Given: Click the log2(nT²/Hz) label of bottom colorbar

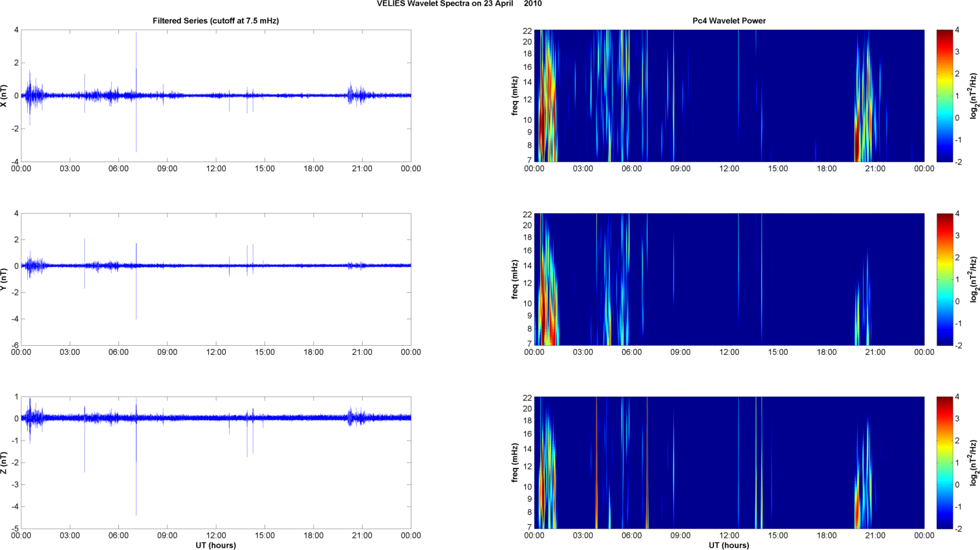Looking at the screenshot, I should (974, 463).
